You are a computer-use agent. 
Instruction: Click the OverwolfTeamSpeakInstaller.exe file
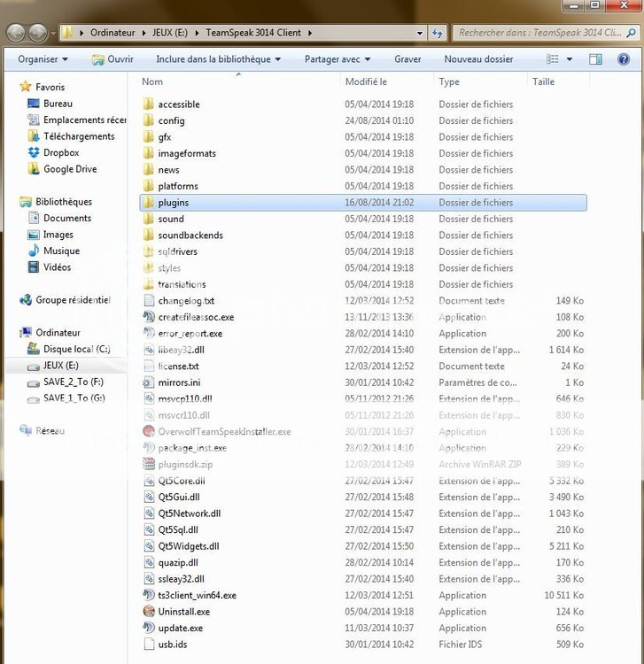223,432
